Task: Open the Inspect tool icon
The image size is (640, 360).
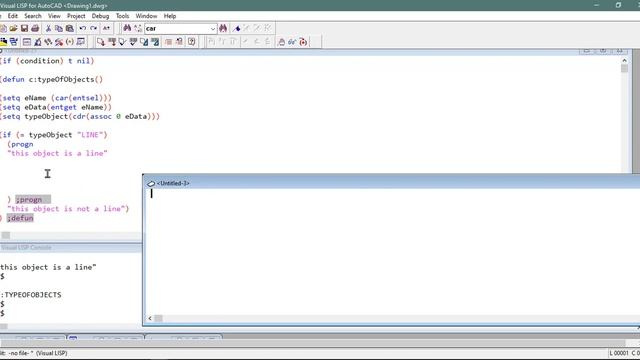Action: pyautogui.click(x=38, y=42)
